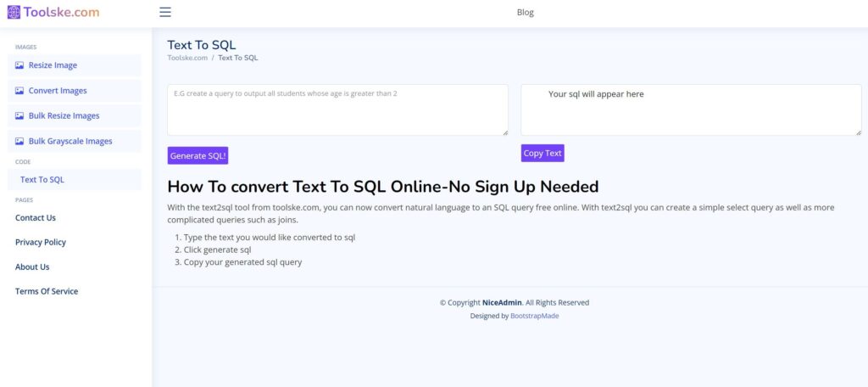Click the output textarea resize handle
The height and width of the screenshot is (387, 868).
pos(858,132)
